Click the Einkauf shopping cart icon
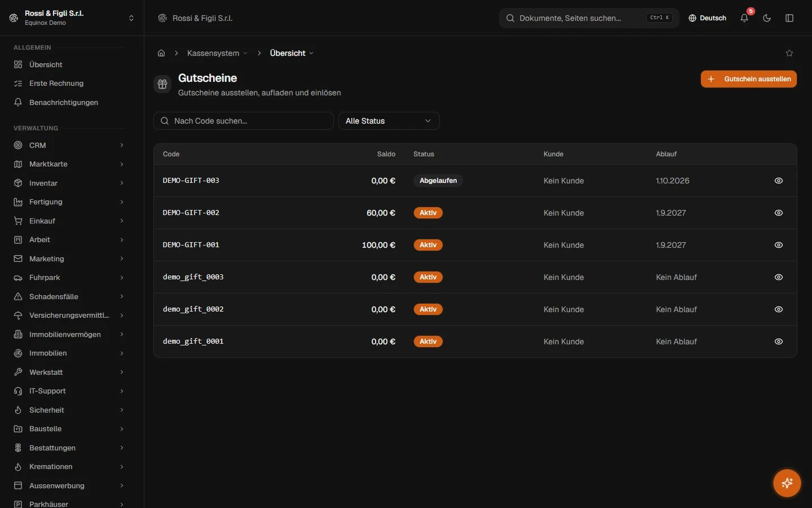 point(18,221)
